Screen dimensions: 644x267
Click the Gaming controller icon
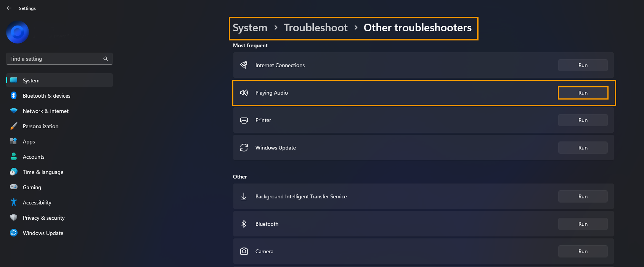(x=14, y=187)
